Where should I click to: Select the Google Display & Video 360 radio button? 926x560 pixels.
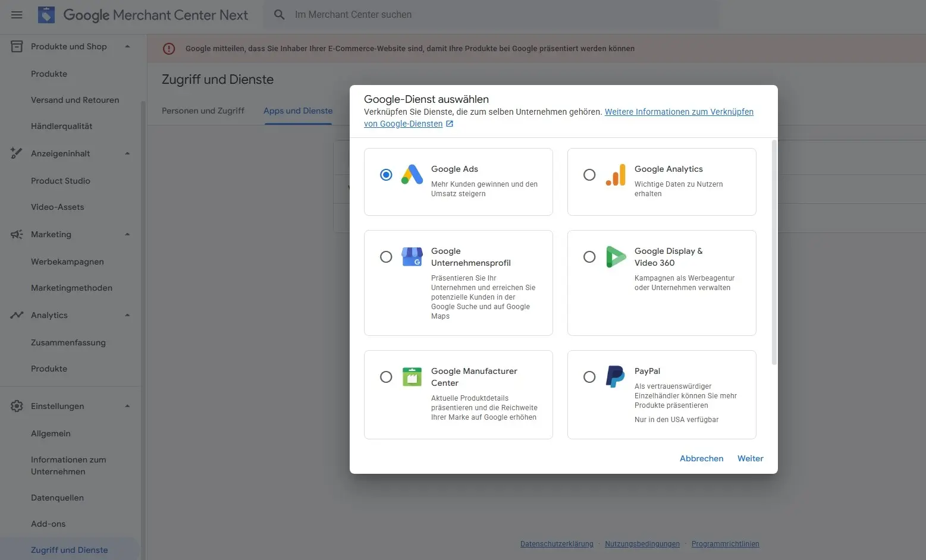(x=589, y=257)
